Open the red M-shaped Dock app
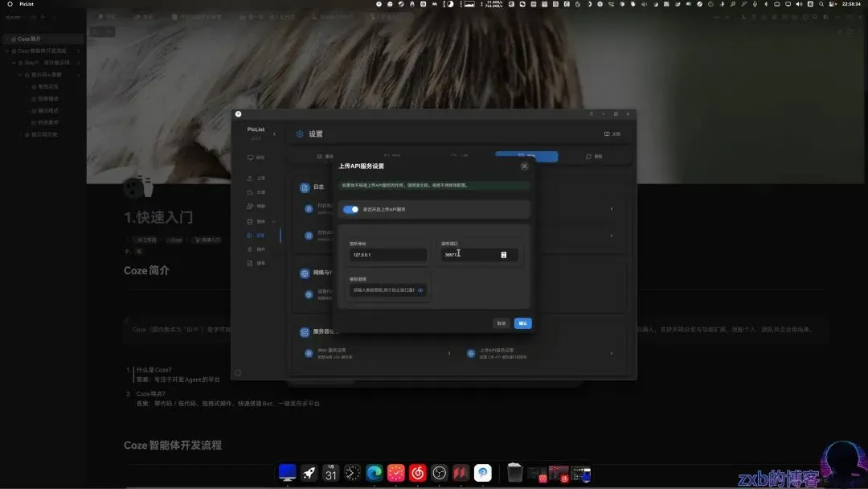 [x=461, y=473]
